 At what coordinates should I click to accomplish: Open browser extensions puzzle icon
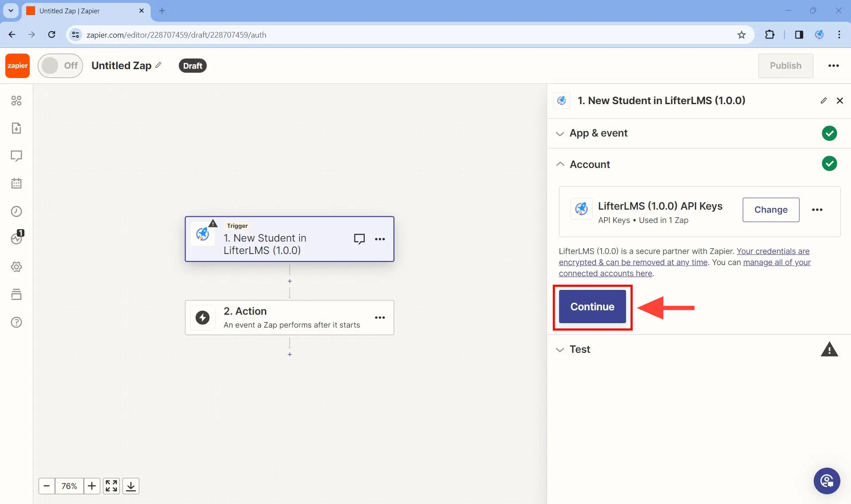coord(770,35)
